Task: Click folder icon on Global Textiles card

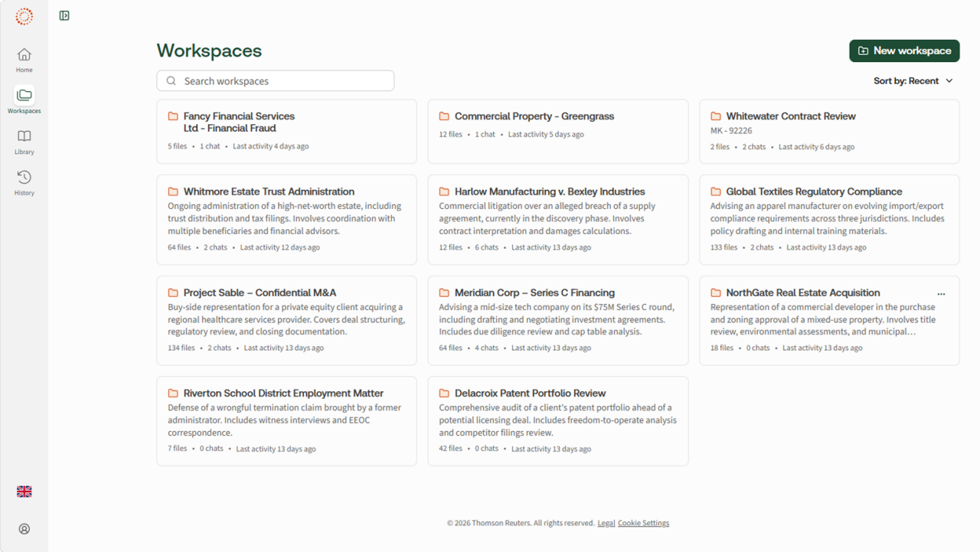Action: 716,191
